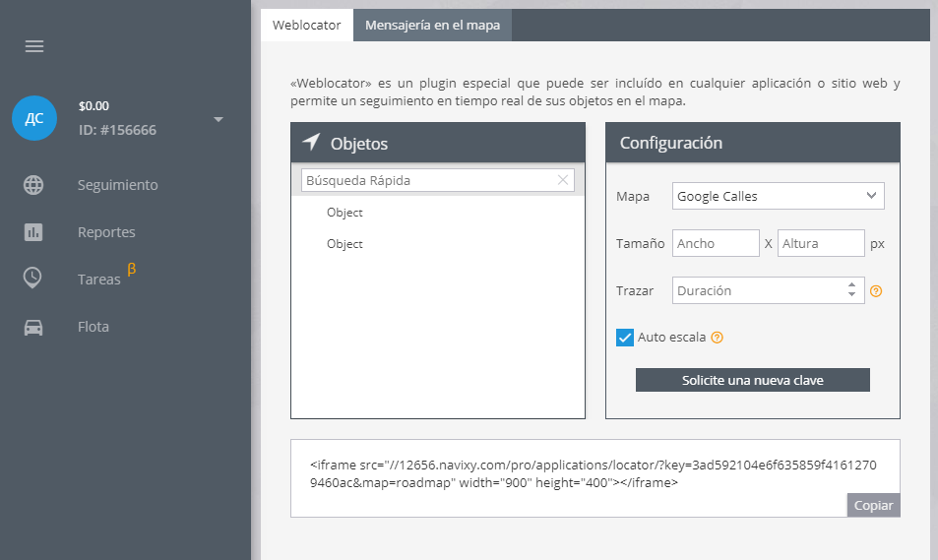Click help icon beside Auto escala

718,338
